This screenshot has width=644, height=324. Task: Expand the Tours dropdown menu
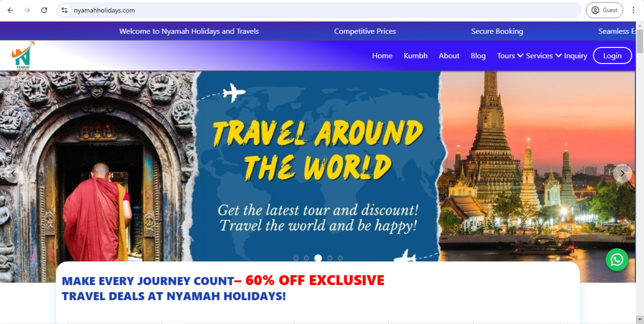pyautogui.click(x=510, y=56)
